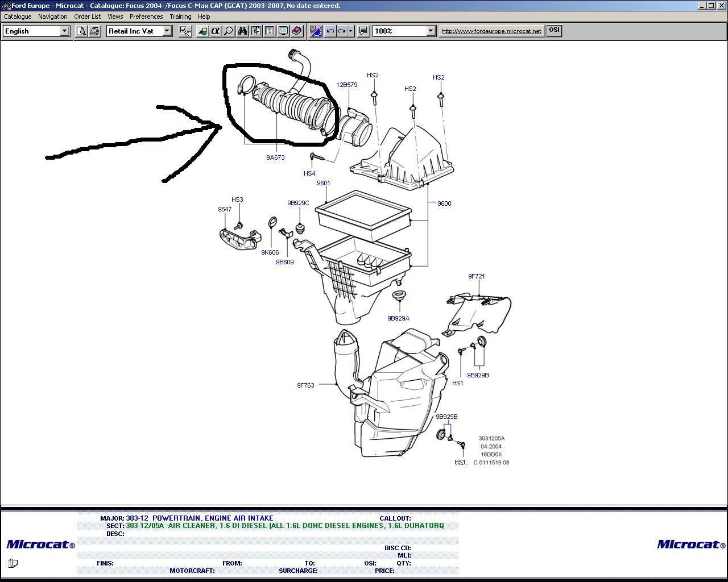This screenshot has width=728, height=582.
Task: Click the dollar sign price icon
Action: coord(270,31)
